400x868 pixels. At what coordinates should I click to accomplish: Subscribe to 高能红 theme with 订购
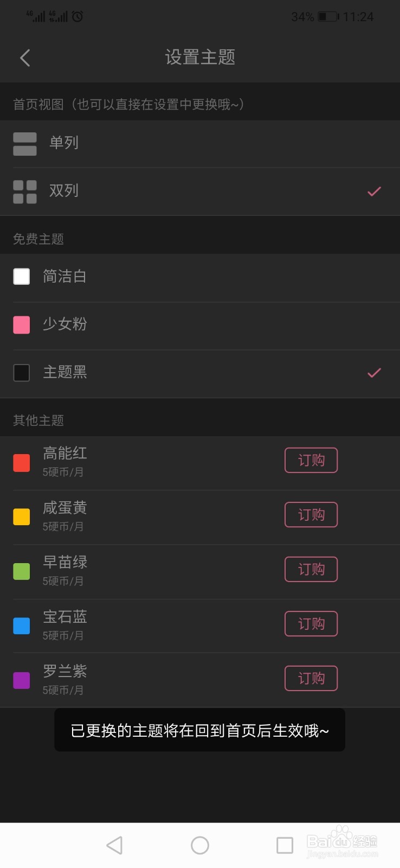[311, 460]
